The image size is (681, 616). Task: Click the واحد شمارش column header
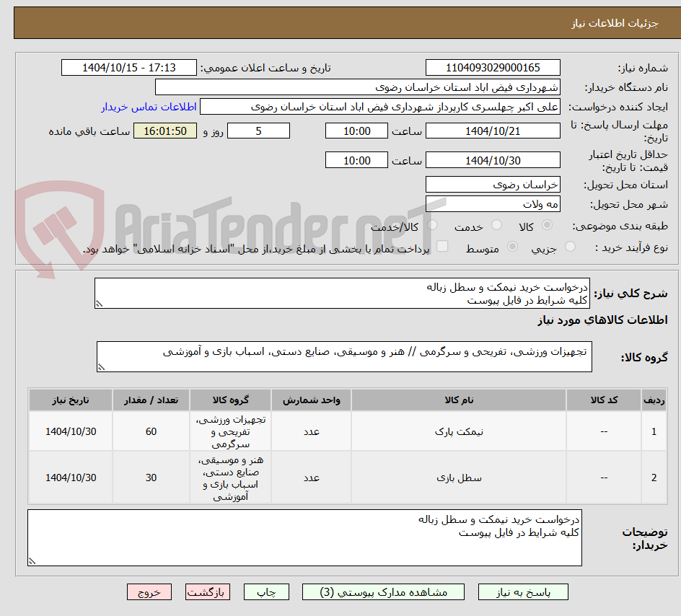[x=312, y=400]
